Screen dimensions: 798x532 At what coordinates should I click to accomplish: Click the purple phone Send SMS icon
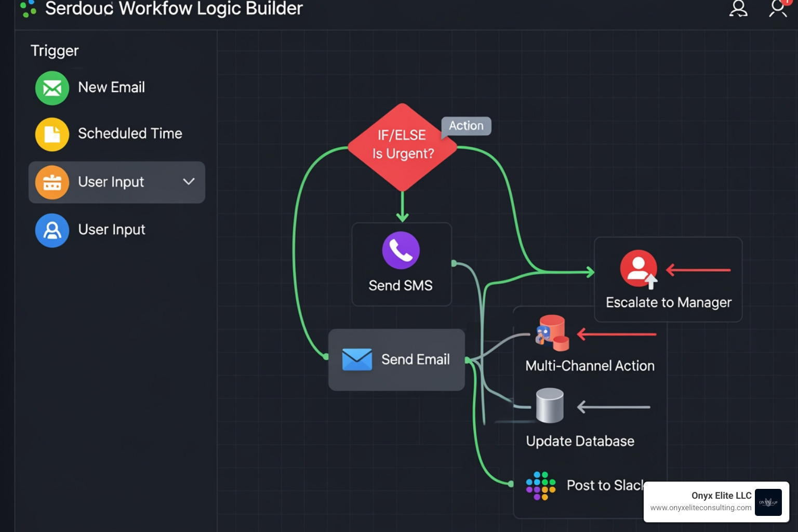click(401, 250)
